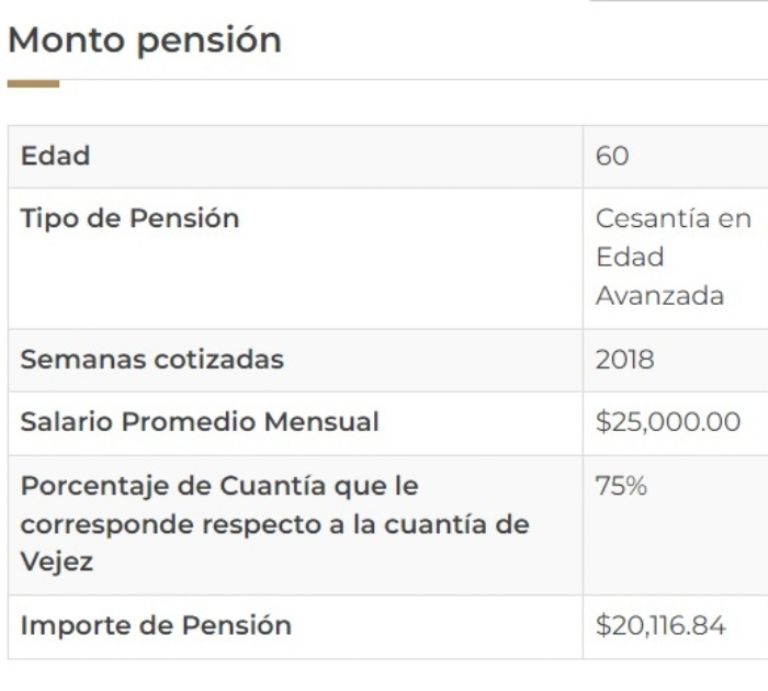Select the "Salario Promedio Mensual" label

[x=200, y=422]
